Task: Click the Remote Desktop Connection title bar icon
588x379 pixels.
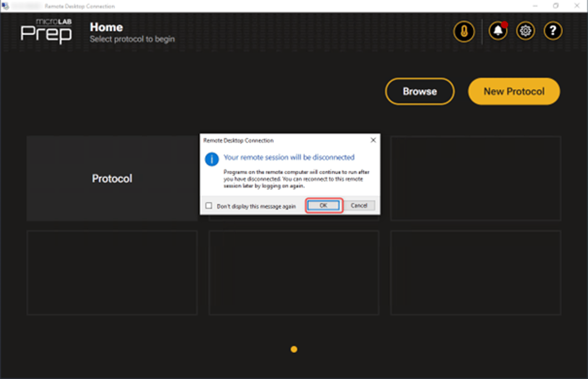Action: click(5, 6)
